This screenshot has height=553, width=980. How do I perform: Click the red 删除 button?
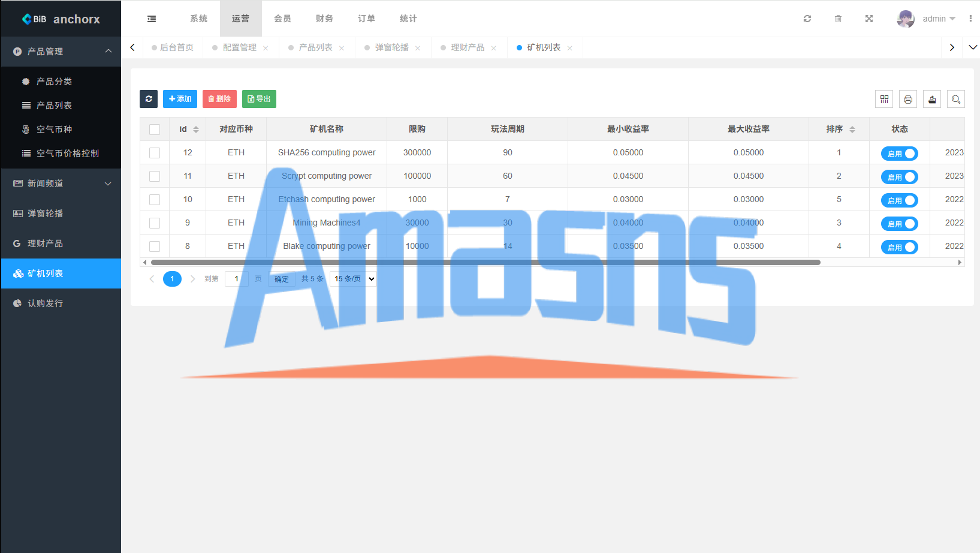219,99
